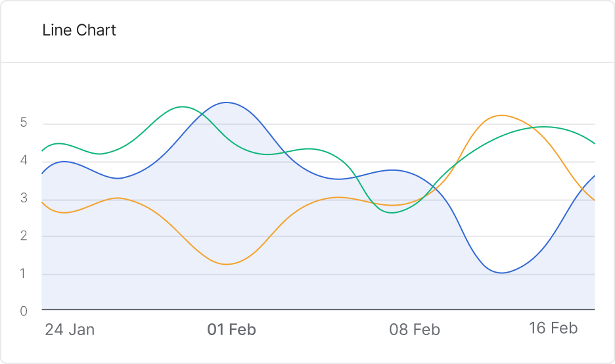Click the 08 Feb date label
The image size is (615, 364).
pos(415,329)
